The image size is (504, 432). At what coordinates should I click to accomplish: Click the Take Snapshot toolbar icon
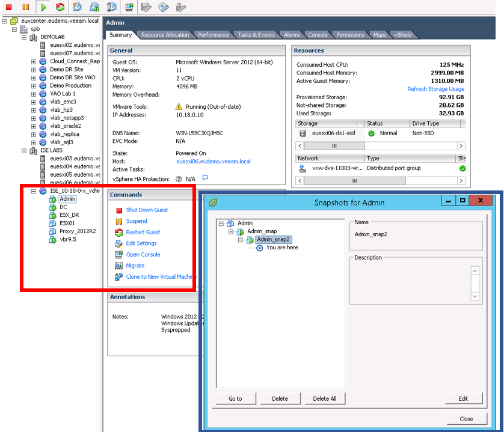77,7
